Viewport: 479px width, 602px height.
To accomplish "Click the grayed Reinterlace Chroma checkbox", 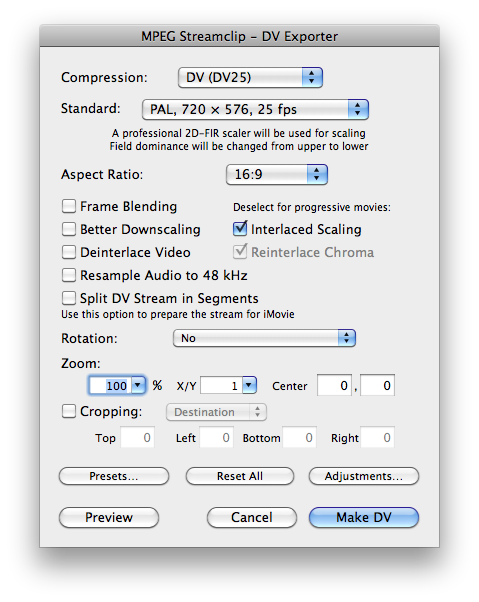I will tap(240, 252).
